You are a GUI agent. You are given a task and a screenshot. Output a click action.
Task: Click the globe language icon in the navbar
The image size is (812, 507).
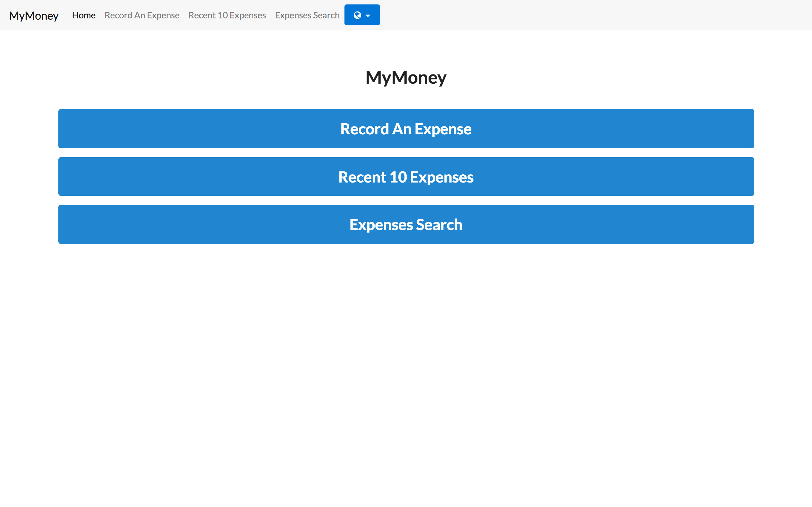tap(358, 15)
